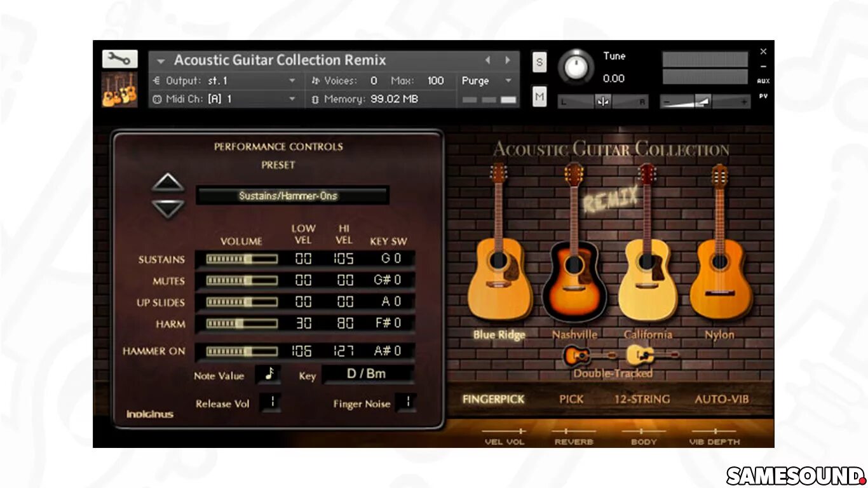Go to next instrument with right arrow
868x488 pixels.
(508, 60)
